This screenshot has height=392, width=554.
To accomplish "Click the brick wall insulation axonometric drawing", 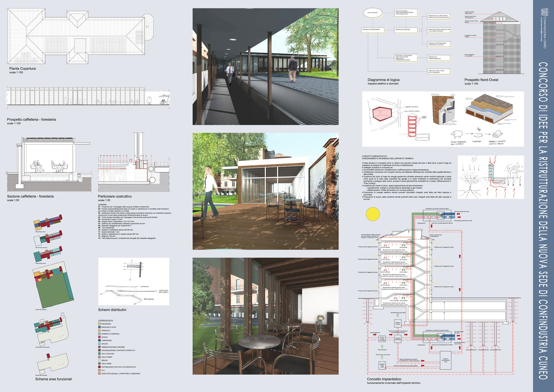I will [x=443, y=109].
